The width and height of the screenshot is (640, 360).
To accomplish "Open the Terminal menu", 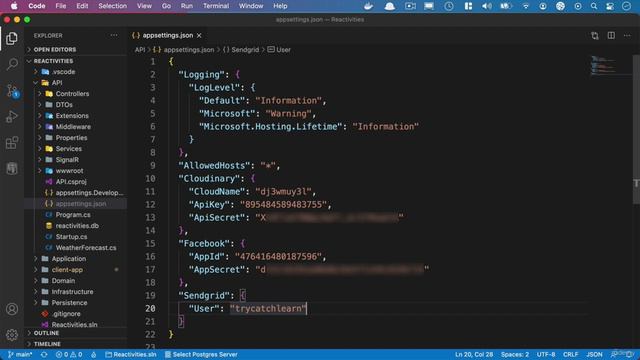I will (x=216, y=6).
